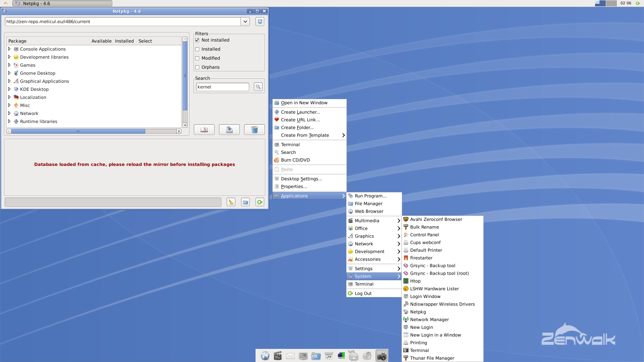This screenshot has height=362, width=644.
Task: Enable the Installed filter checkbox
Action: 197,49
